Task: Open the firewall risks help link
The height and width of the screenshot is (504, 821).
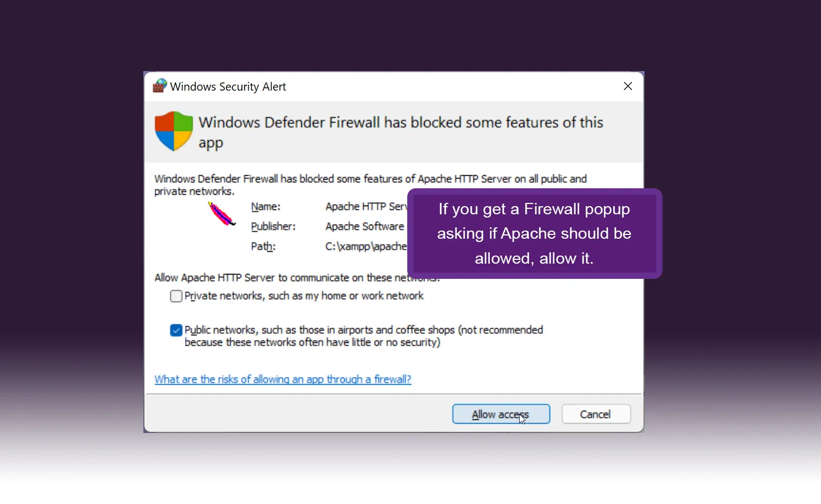Action: coord(283,379)
